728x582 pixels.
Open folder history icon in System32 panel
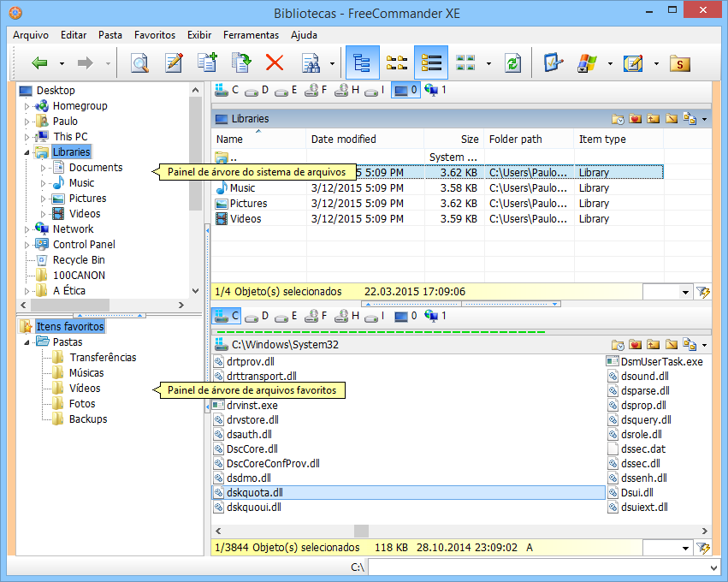[x=618, y=345]
